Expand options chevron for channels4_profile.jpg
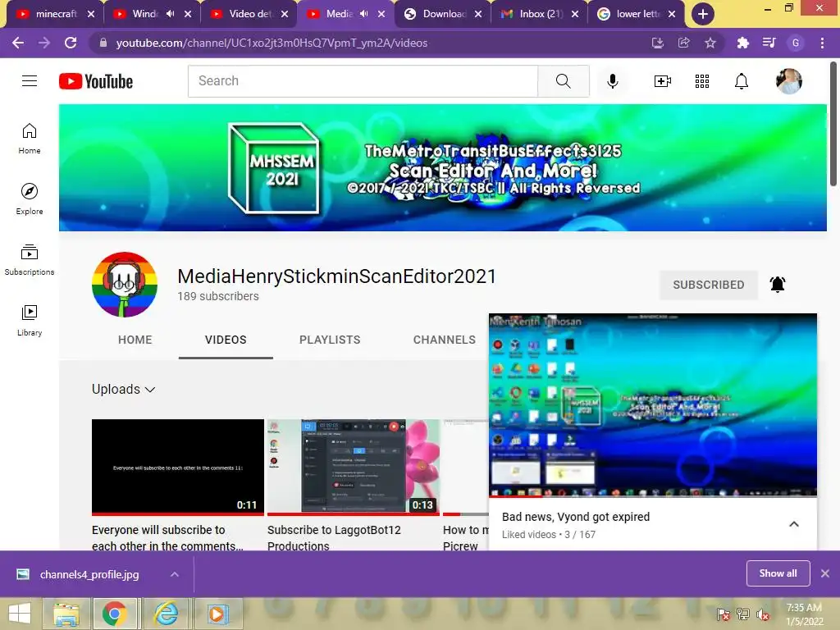 [x=175, y=574]
